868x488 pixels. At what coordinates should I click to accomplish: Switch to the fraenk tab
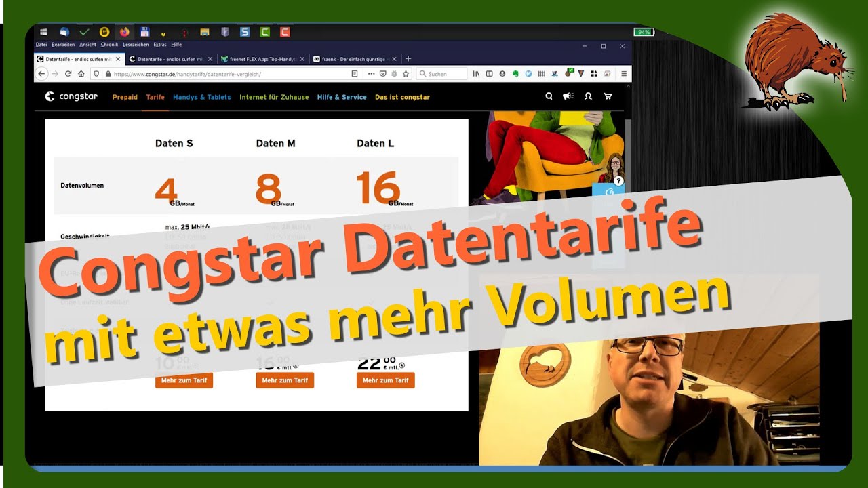tap(355, 59)
